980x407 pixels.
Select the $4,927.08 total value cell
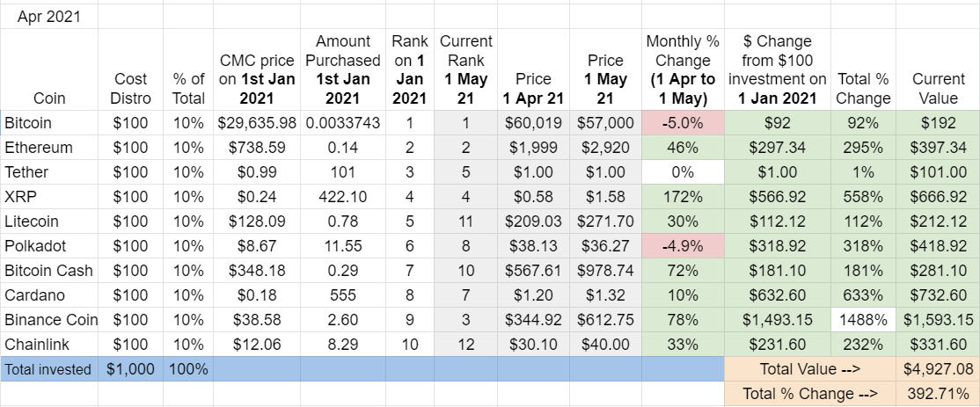tap(938, 369)
